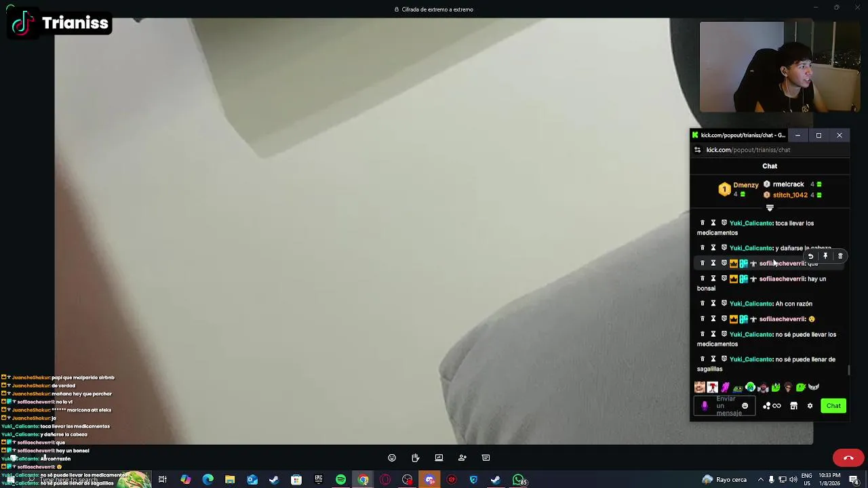Screen dimensions: 868x488
Task: Open Spotify from the taskbar
Action: [341, 480]
